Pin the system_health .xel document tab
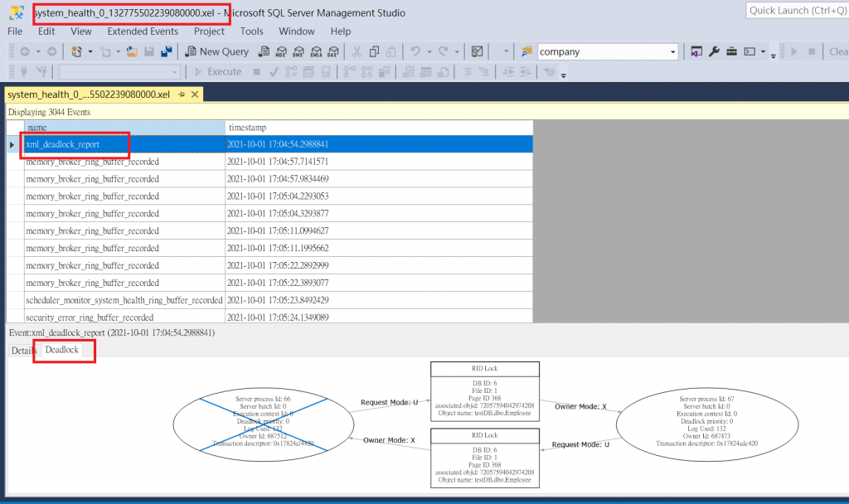 point(182,94)
